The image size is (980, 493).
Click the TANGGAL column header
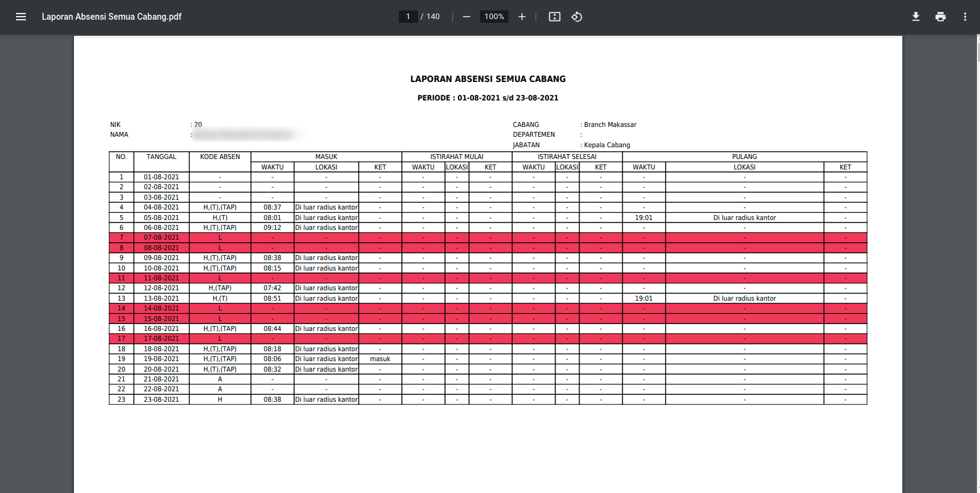click(161, 157)
